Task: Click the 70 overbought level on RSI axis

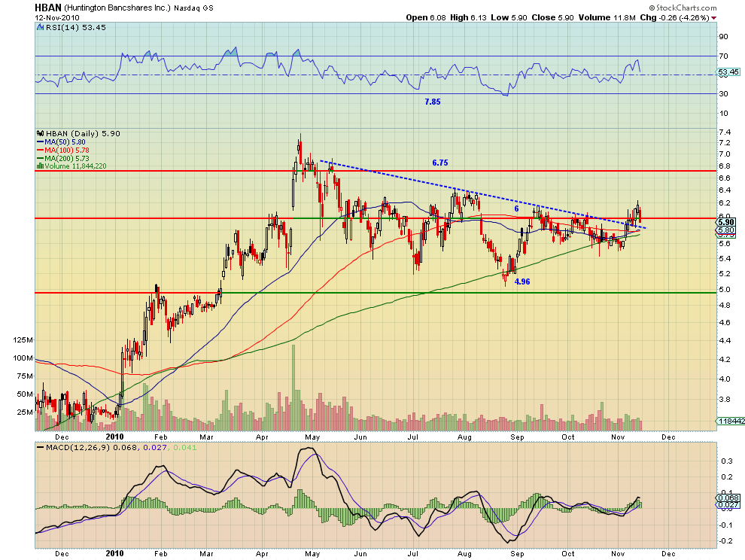Action: [x=723, y=56]
